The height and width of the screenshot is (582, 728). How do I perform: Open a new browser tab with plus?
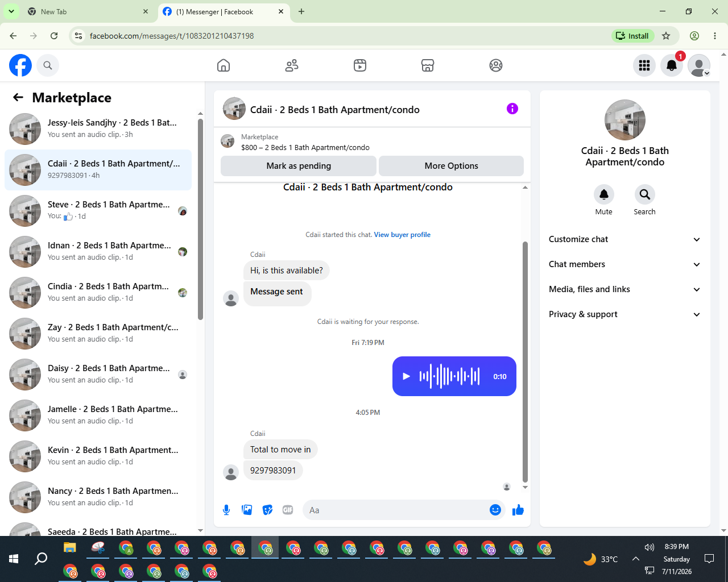[301, 11]
